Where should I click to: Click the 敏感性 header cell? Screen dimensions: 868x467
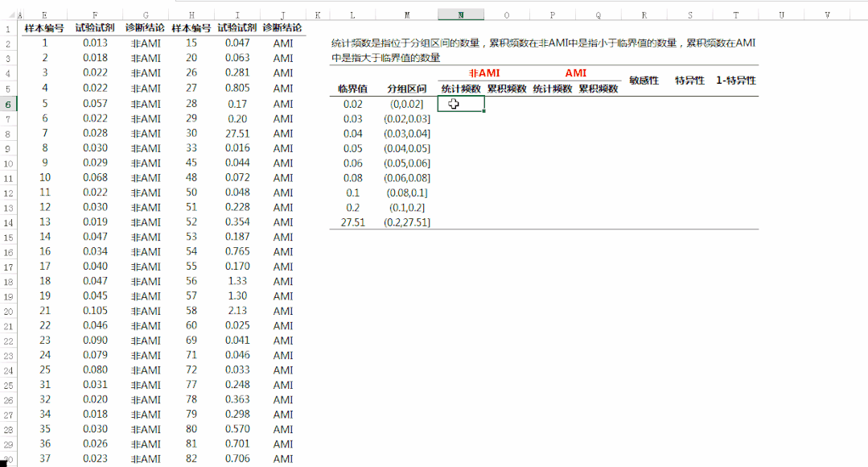coord(644,81)
